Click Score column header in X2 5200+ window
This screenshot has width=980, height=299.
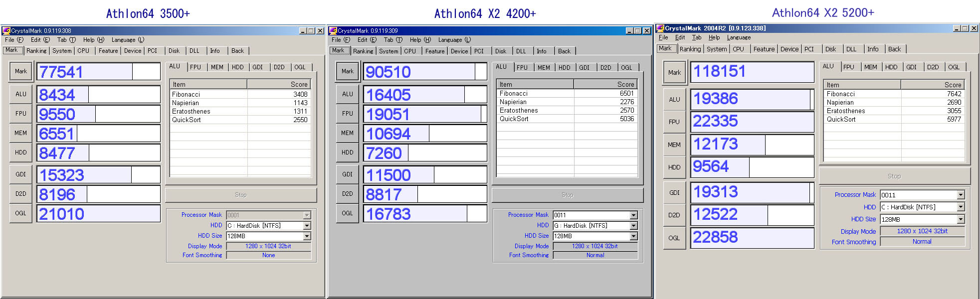click(x=933, y=85)
